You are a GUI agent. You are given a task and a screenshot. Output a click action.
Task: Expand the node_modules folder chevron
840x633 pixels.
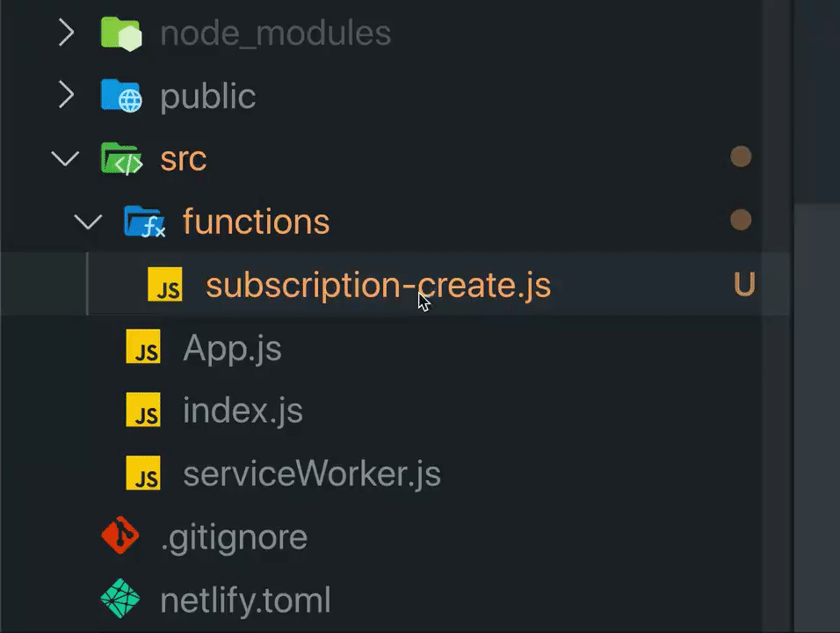(x=66, y=33)
